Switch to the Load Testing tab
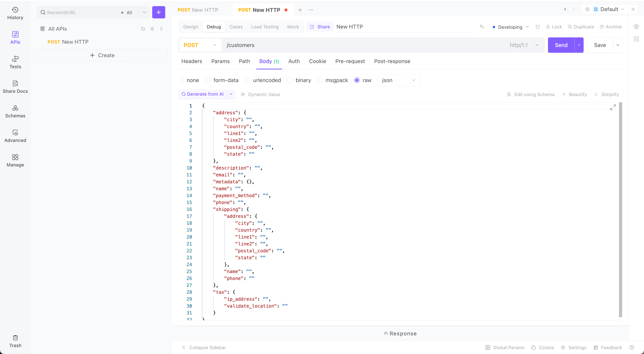644x354 pixels. click(x=265, y=27)
